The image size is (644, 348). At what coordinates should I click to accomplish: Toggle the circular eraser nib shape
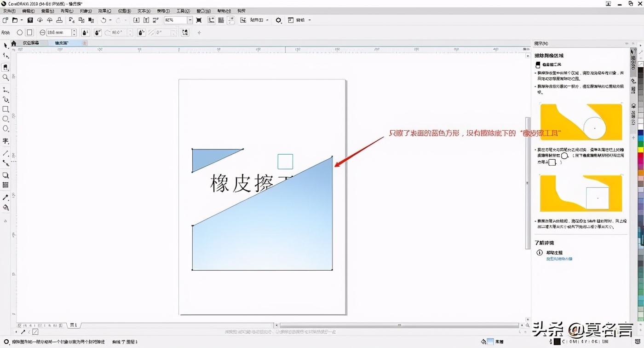coord(19,32)
